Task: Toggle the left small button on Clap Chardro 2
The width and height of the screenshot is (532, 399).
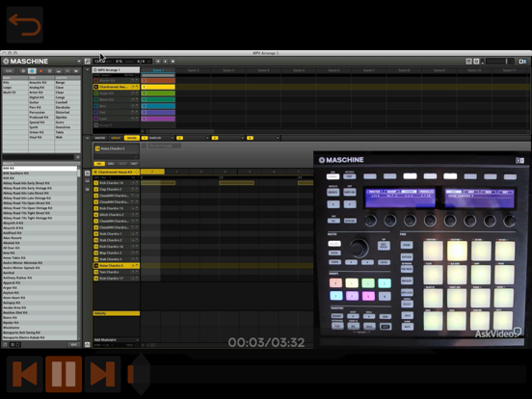Action: 133,189
